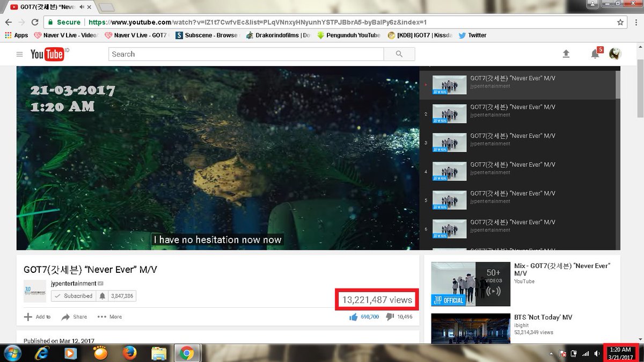Viewport: 644px width, 362px height.
Task: Click the browser back arrow
Action: pyautogui.click(x=8, y=23)
